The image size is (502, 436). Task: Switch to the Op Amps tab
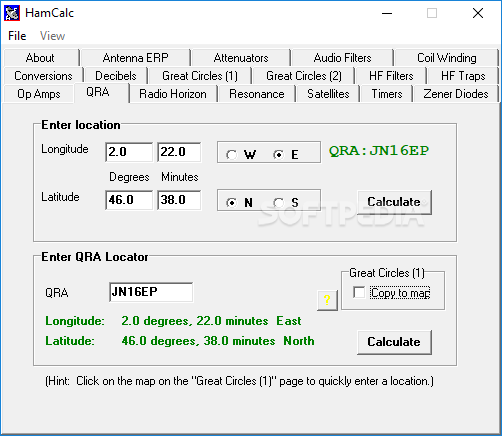tap(39, 94)
